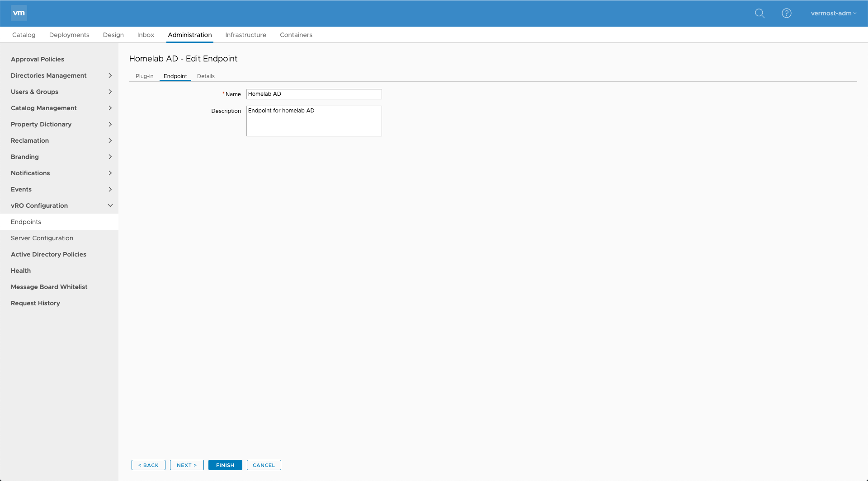Switch to the Catalog tab

(24, 35)
